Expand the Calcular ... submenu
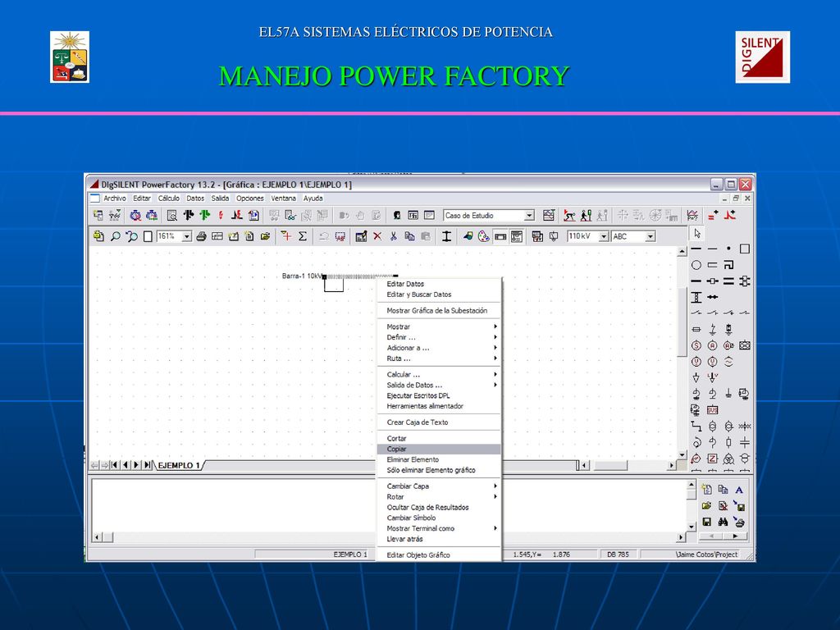This screenshot has width=840, height=630. (x=439, y=374)
